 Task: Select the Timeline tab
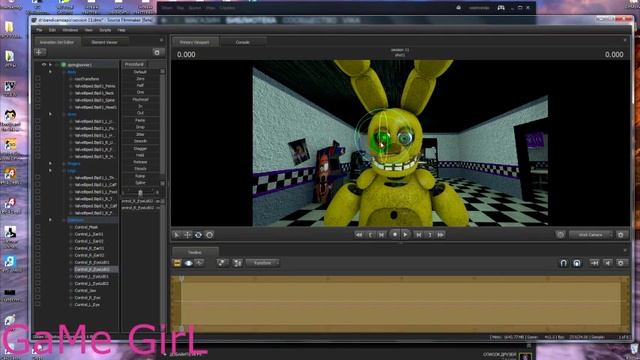coord(195,253)
